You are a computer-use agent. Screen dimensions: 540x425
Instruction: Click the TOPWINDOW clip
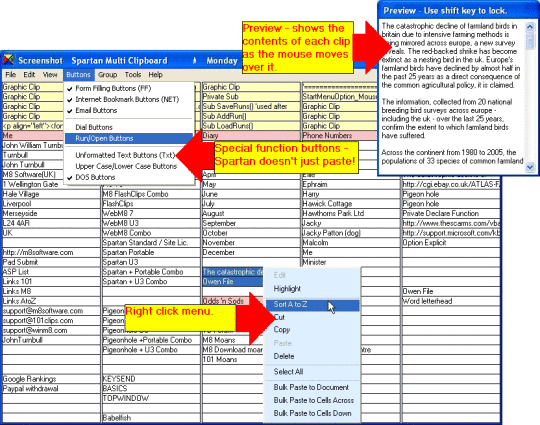click(151, 398)
